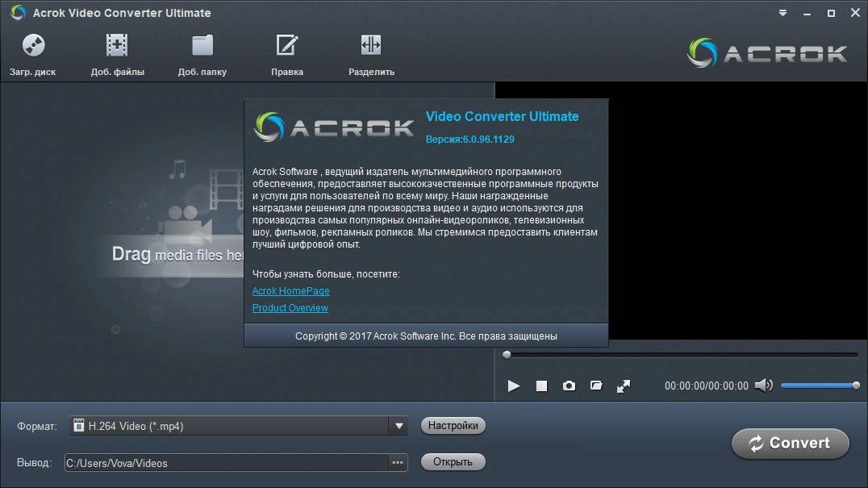Image resolution: width=868 pixels, height=488 pixels.
Task: Browse output path with the ellipsis button
Action: [398, 462]
